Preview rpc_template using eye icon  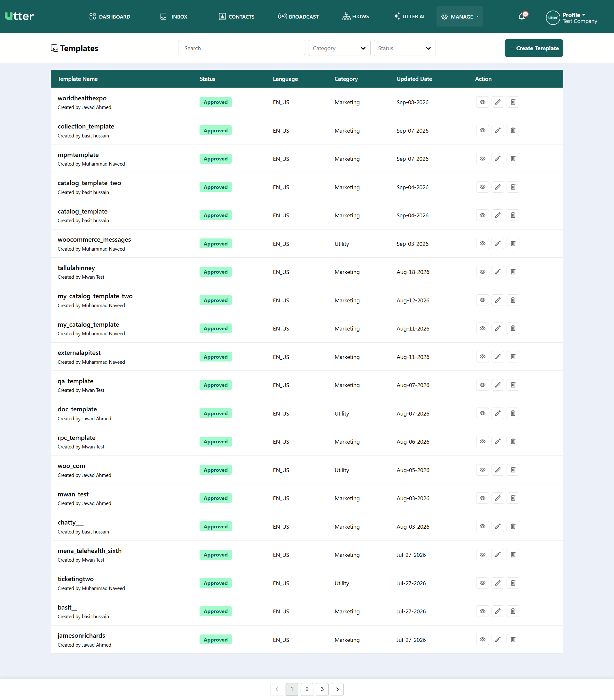483,441
